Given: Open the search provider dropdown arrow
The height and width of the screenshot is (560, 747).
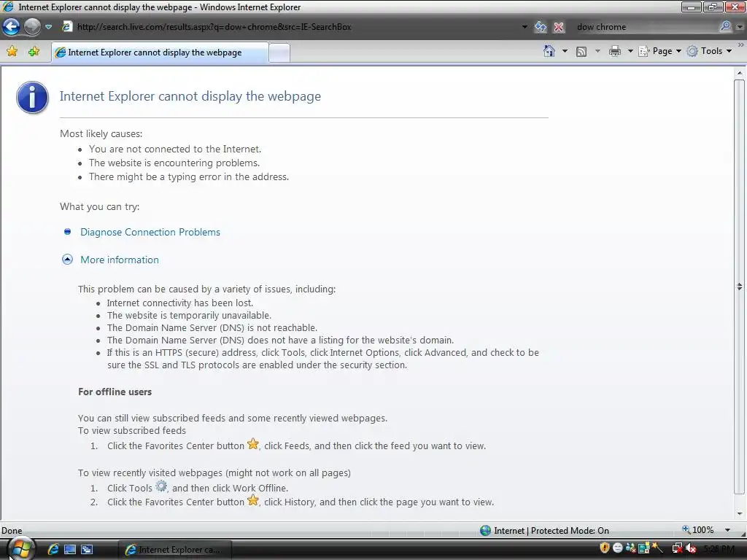Looking at the screenshot, I should click(x=740, y=27).
